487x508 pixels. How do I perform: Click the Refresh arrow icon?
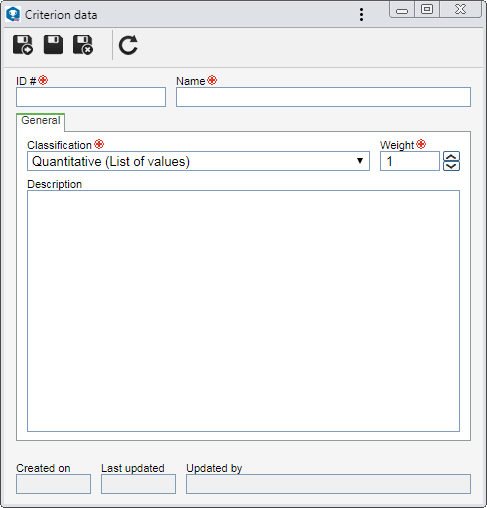(128, 45)
